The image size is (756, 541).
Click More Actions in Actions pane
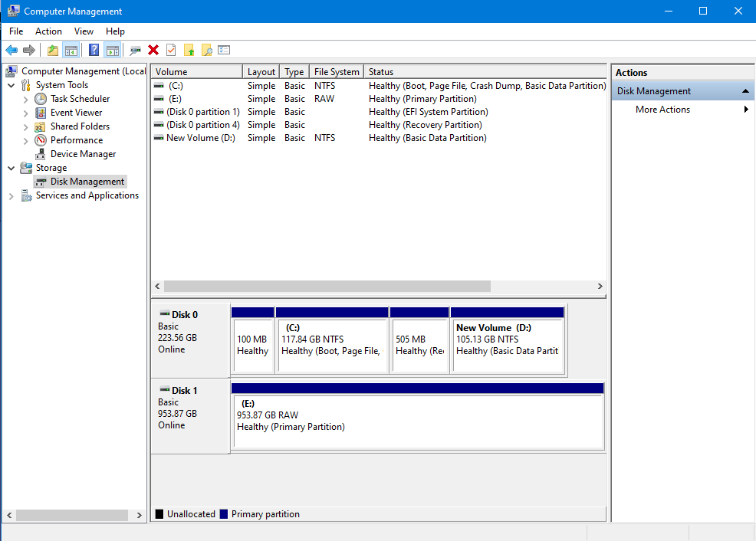coord(662,110)
